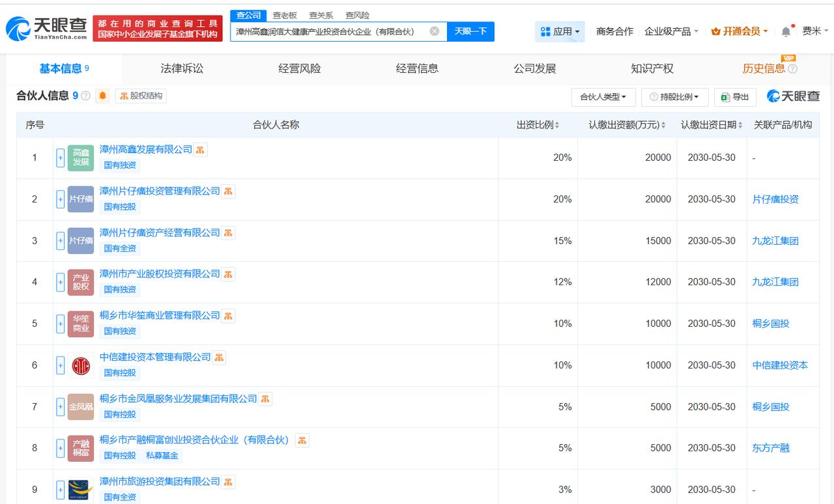
Task: Open 桐乡市产融桐富创业投资合伙企业 company link
Action: [194, 440]
